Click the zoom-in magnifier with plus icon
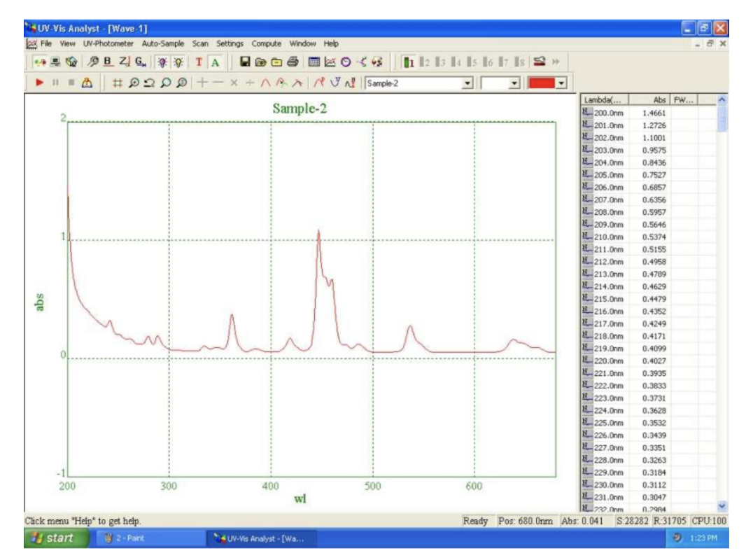Viewport: 746px width, 560px height. click(134, 83)
